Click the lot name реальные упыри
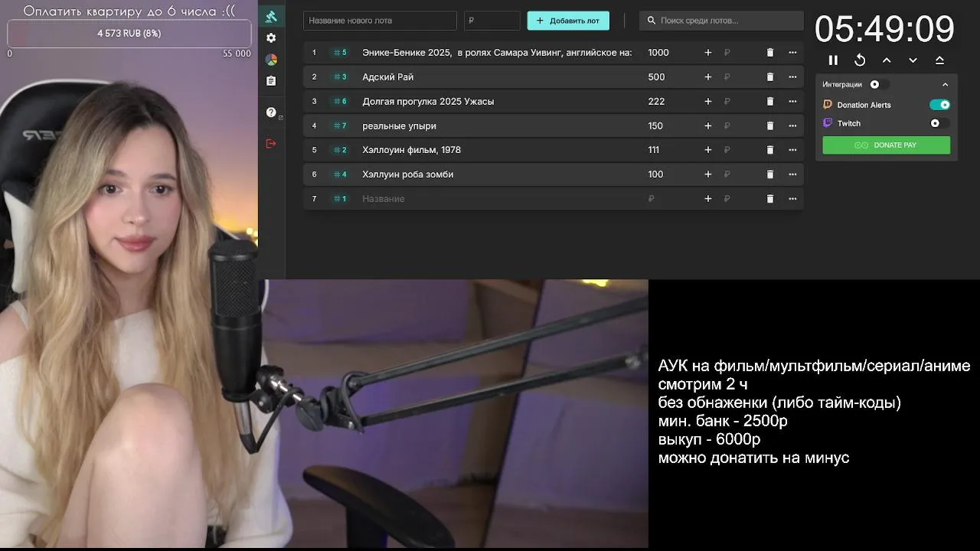The width and height of the screenshot is (980, 551). pyautogui.click(x=399, y=126)
